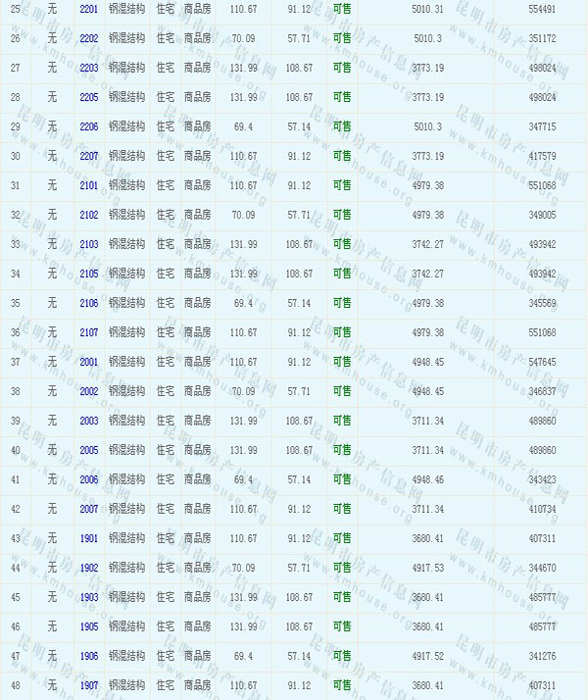
Task: Click room number 1901
Action: point(89,538)
